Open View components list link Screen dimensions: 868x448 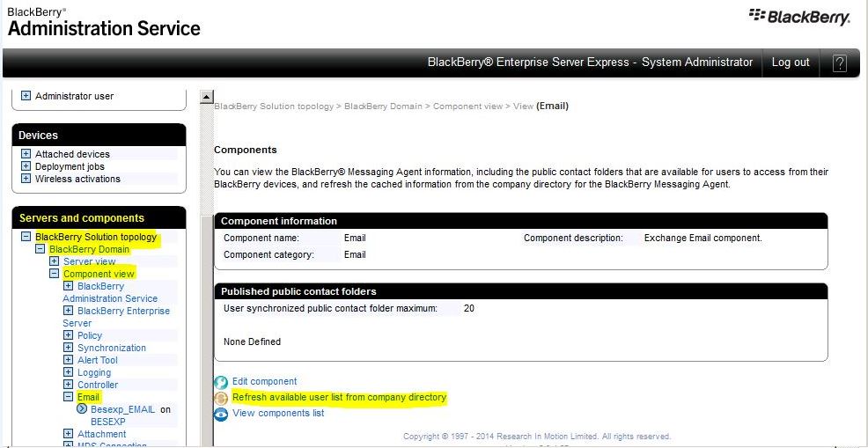click(x=278, y=413)
